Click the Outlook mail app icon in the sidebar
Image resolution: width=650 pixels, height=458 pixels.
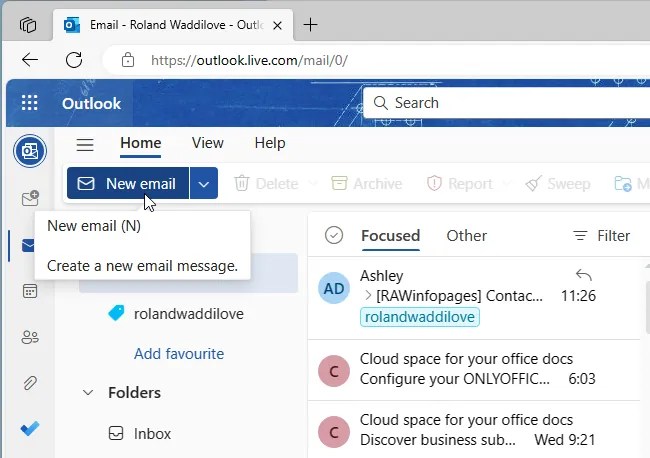point(30,151)
